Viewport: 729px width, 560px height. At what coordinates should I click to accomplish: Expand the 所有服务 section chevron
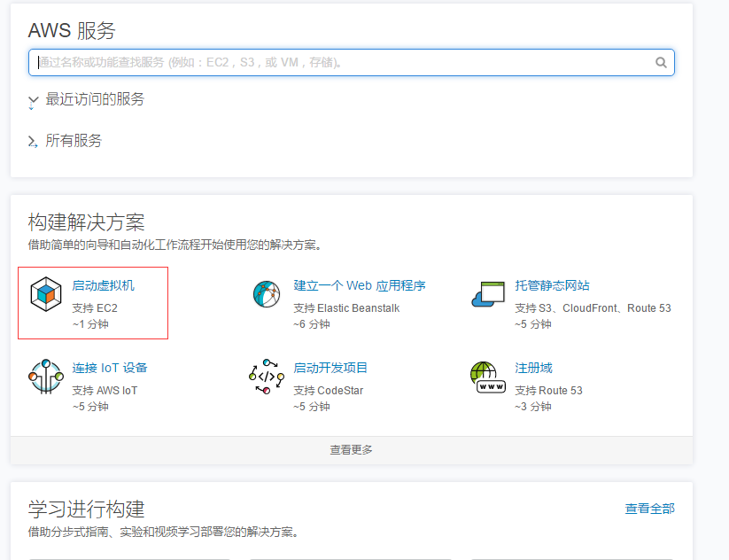pos(33,142)
